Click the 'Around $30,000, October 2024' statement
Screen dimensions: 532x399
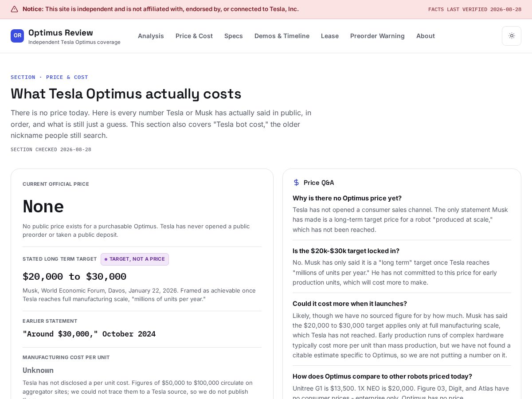tap(89, 334)
